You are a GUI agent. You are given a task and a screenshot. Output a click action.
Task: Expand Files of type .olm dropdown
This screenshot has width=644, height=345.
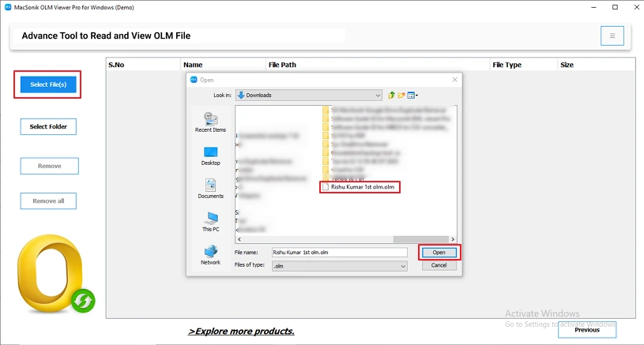339,266
